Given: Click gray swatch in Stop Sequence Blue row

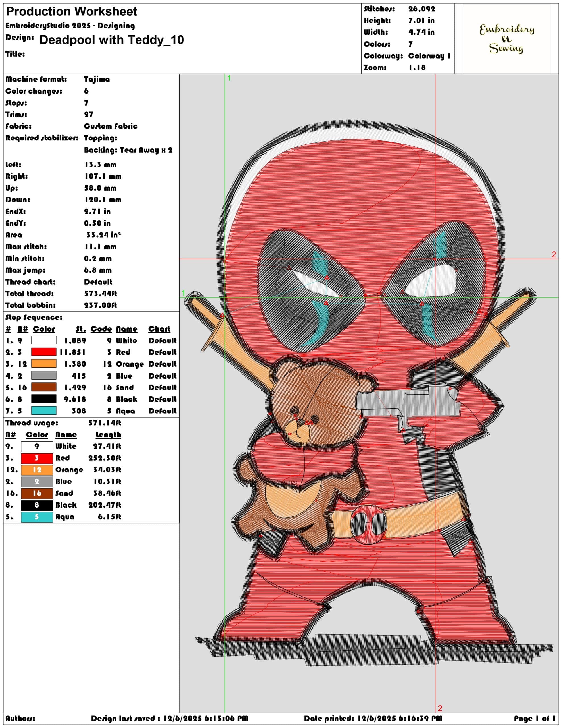Looking at the screenshot, I should pos(44,376).
